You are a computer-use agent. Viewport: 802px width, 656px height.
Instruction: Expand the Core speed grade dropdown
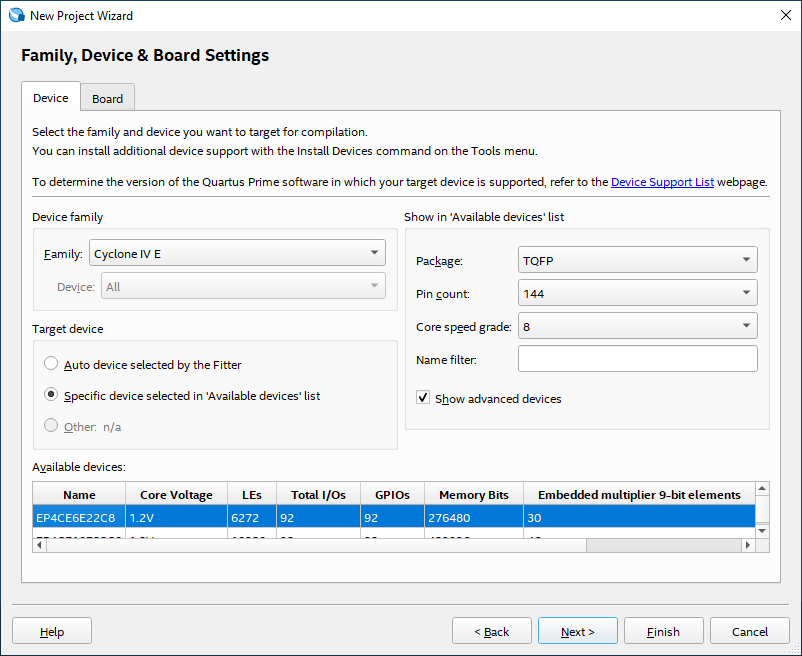click(x=637, y=326)
